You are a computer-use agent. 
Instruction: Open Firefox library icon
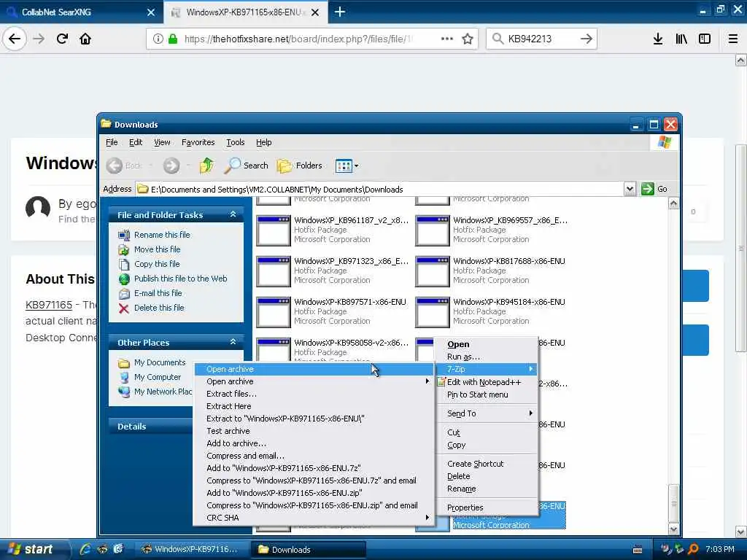[681, 39]
